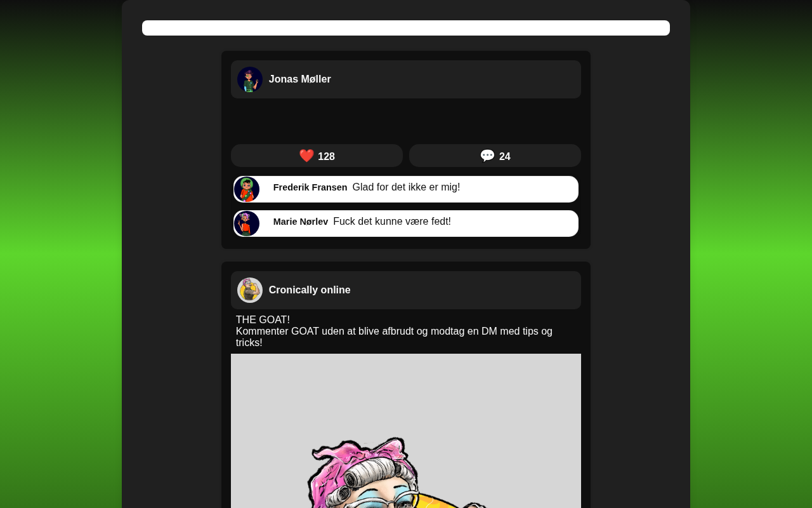Open the 24 comments button
This screenshot has width=812, height=508.
click(x=495, y=156)
